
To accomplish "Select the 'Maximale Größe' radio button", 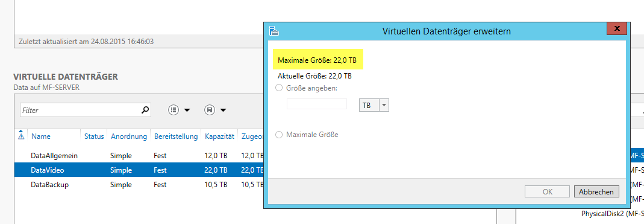I will [280, 135].
